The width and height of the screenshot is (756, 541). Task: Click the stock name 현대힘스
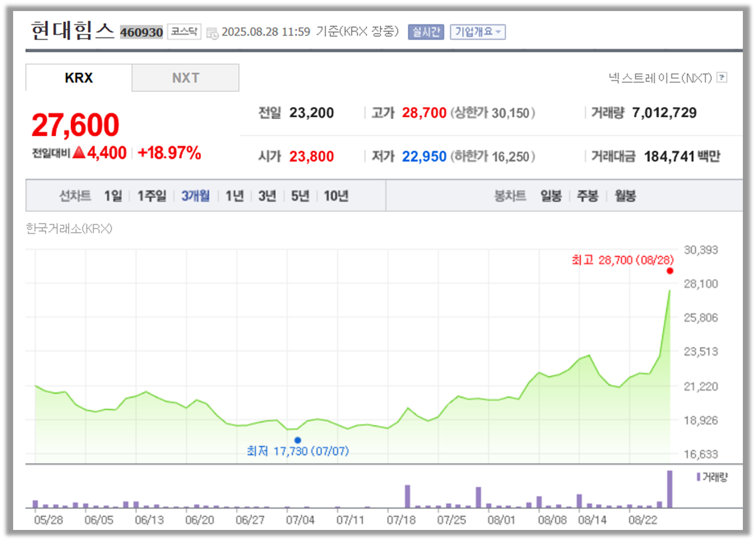click(73, 30)
